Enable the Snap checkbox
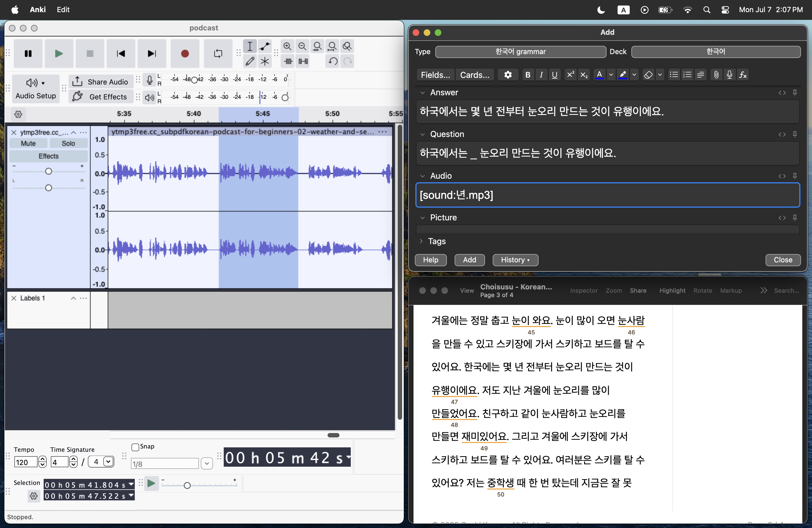The width and height of the screenshot is (812, 528). 135,447
